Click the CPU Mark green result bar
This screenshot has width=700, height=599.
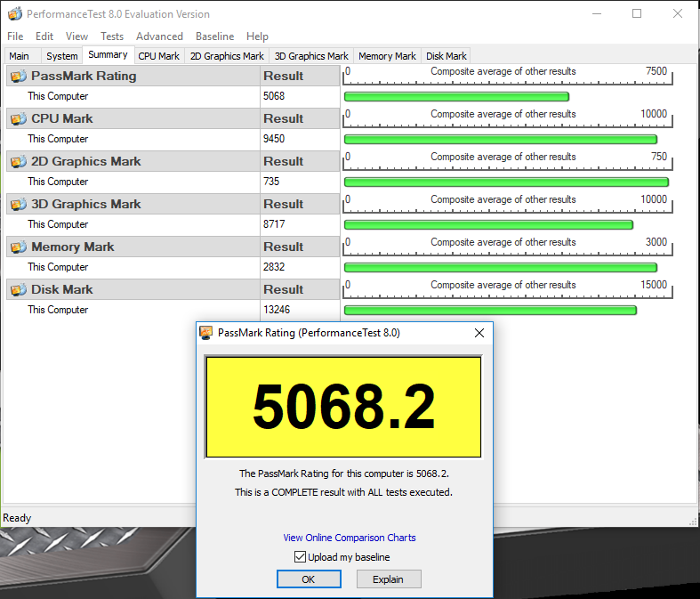[501, 140]
